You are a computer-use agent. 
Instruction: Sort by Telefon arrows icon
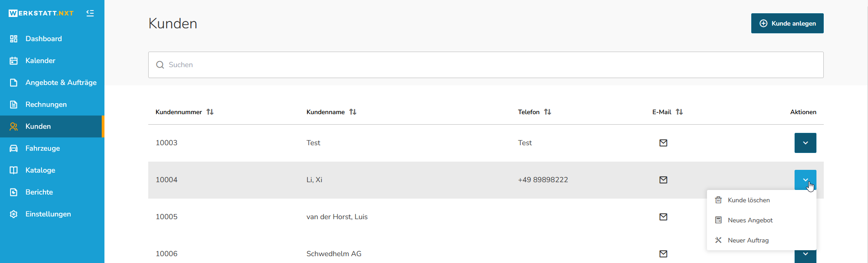pyautogui.click(x=547, y=112)
